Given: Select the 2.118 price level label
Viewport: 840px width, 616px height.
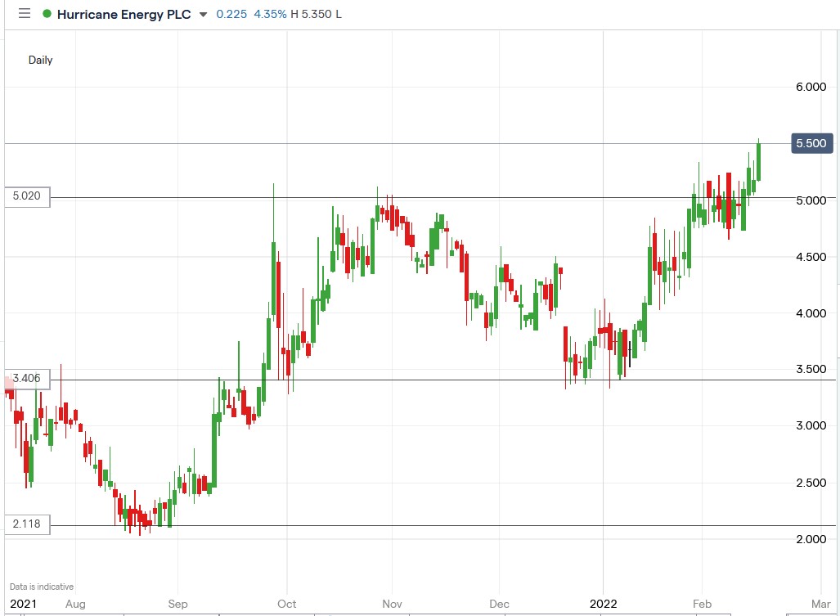Looking at the screenshot, I should point(25,524).
